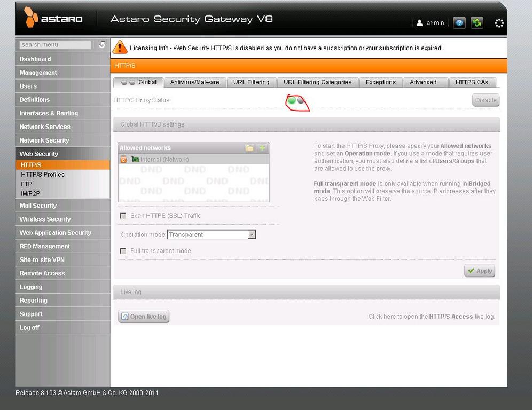Image resolution: width=532 pixels, height=410 pixels.
Task: Check the Full transparent mode box
Action: pyautogui.click(x=123, y=251)
